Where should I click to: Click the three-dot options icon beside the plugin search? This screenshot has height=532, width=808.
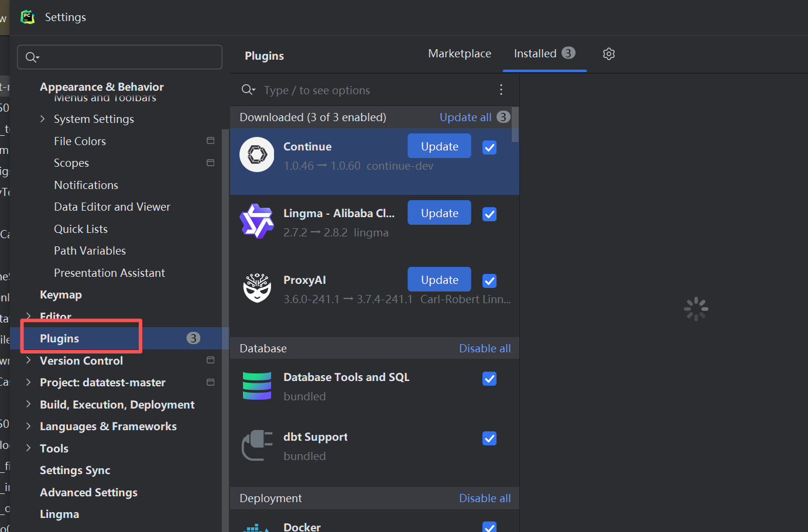501,90
